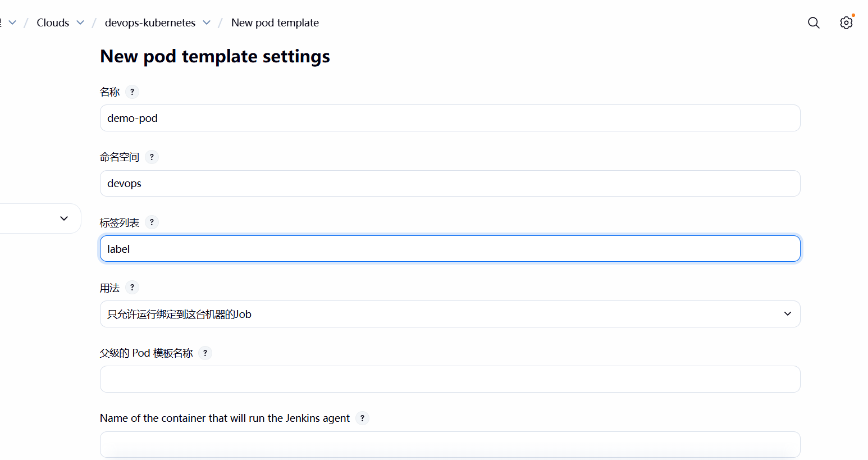Show help for 名称 field
868x460 pixels.
132,92
